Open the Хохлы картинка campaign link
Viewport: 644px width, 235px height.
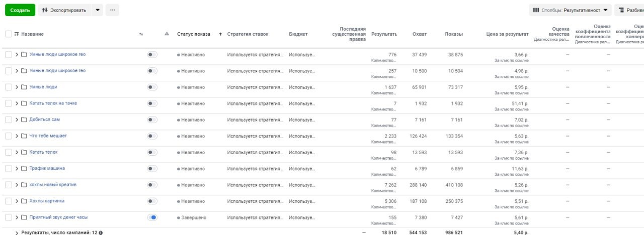pos(47,201)
